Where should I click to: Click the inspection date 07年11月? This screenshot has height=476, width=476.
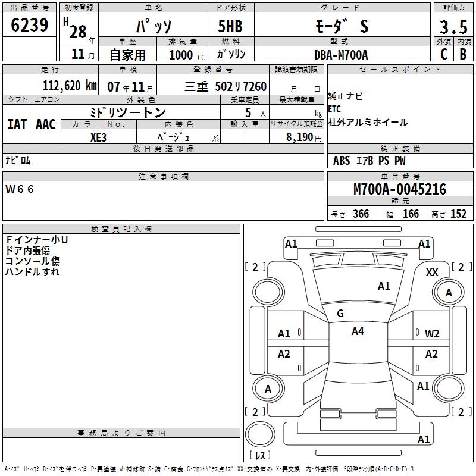(x=130, y=87)
